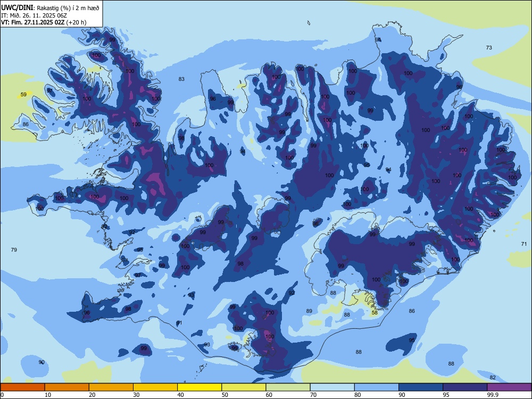Click the indigo 95–99.9 legend swatch

[465, 387]
